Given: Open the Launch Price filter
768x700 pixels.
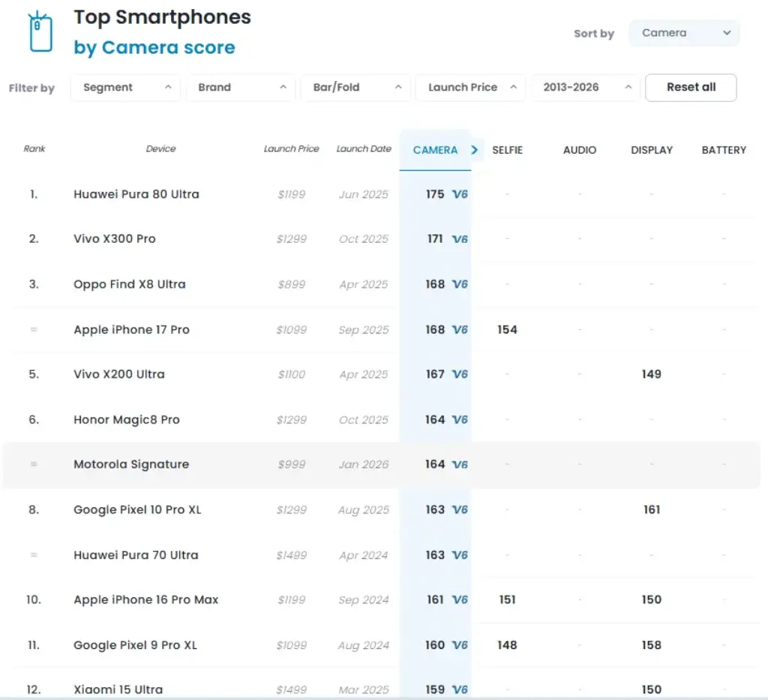Looking at the screenshot, I should point(471,88).
